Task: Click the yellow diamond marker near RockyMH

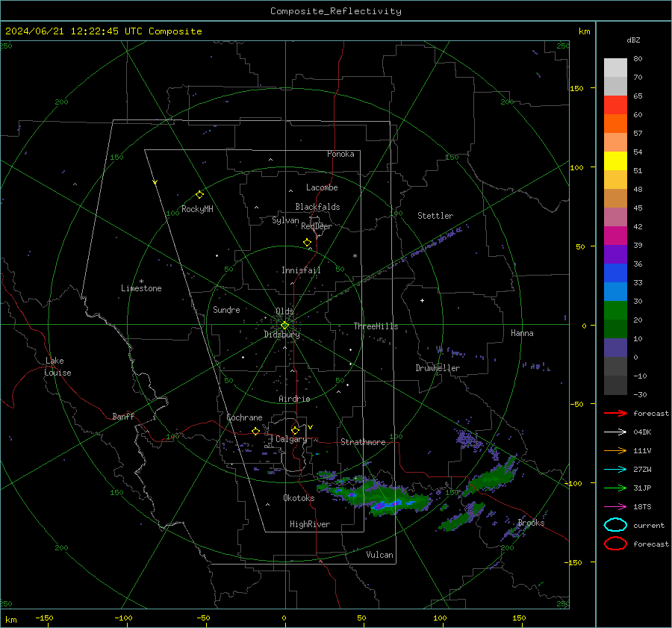Action: [199, 195]
